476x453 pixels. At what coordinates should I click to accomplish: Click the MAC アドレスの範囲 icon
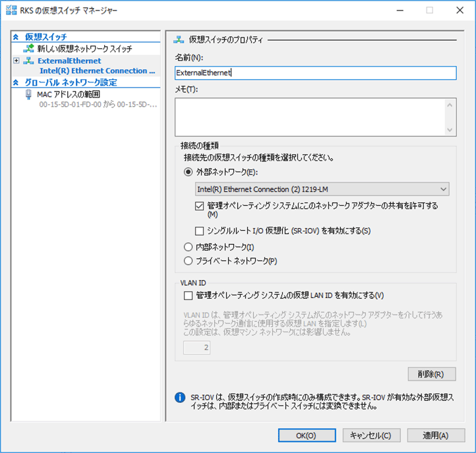[28, 94]
